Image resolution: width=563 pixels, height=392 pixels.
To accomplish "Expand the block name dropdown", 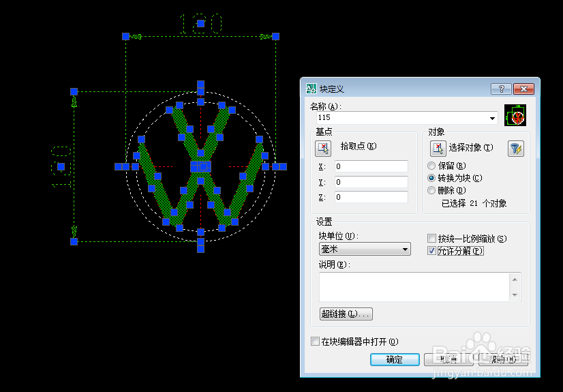I will coord(492,118).
